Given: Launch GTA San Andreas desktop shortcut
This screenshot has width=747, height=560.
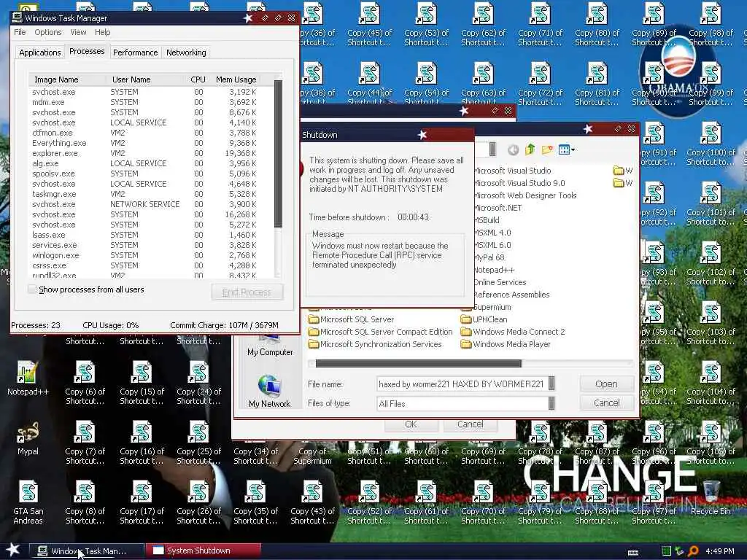Looking at the screenshot, I should [x=28, y=502].
